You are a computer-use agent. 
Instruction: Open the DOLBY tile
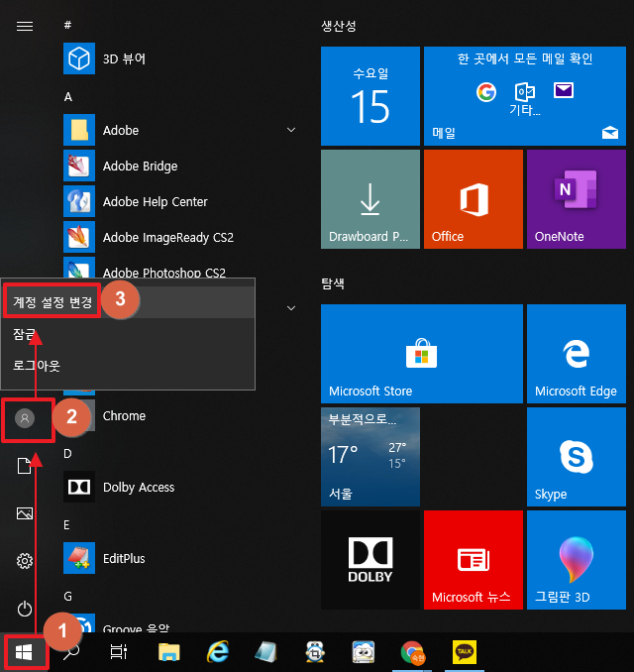click(x=370, y=560)
